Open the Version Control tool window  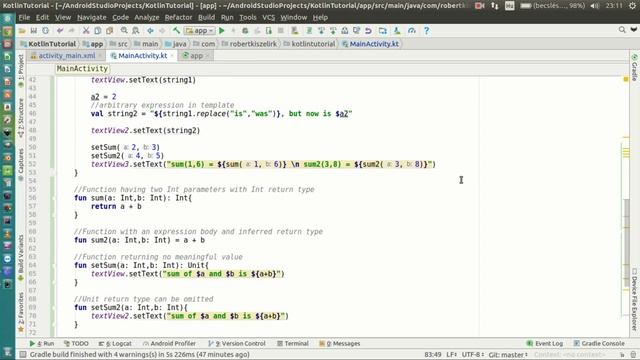237,343
